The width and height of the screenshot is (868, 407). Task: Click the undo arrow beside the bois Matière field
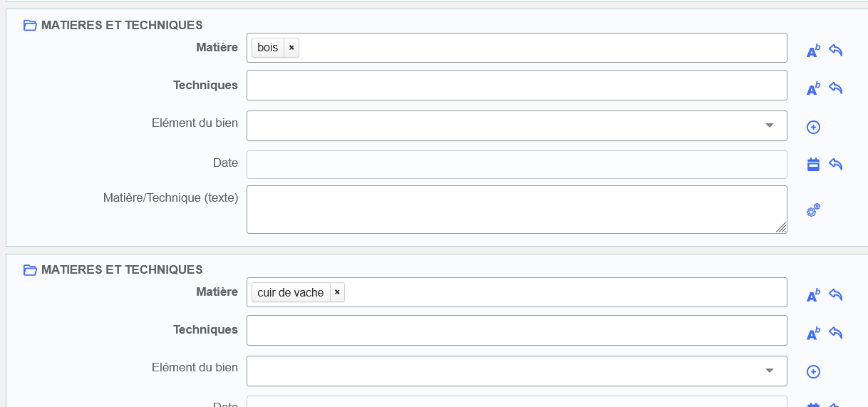pyautogui.click(x=836, y=51)
